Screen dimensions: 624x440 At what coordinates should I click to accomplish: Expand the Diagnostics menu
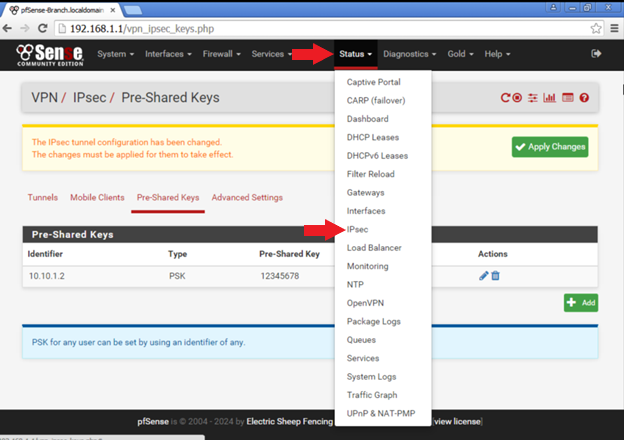click(410, 54)
